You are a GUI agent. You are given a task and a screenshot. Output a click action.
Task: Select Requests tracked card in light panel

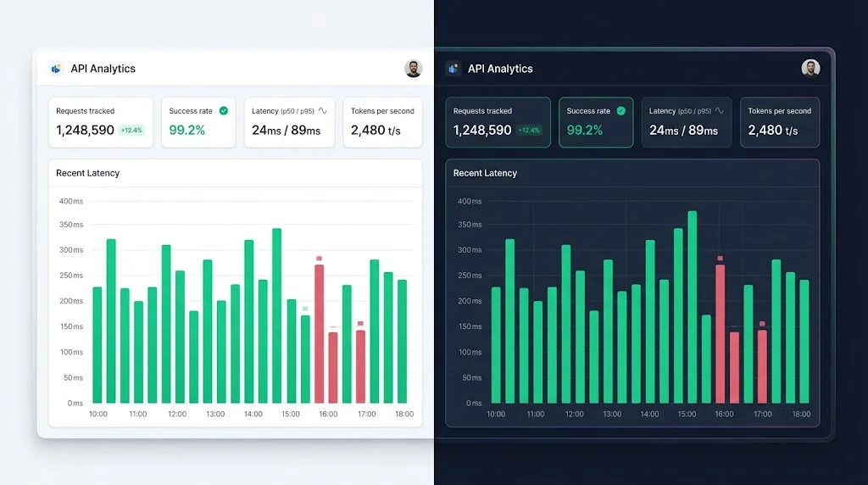[x=101, y=122]
